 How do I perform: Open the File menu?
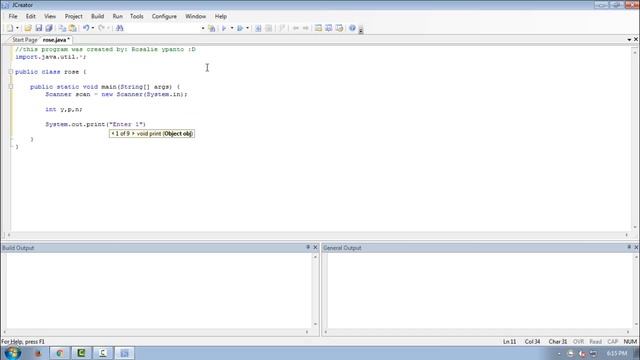13,16
